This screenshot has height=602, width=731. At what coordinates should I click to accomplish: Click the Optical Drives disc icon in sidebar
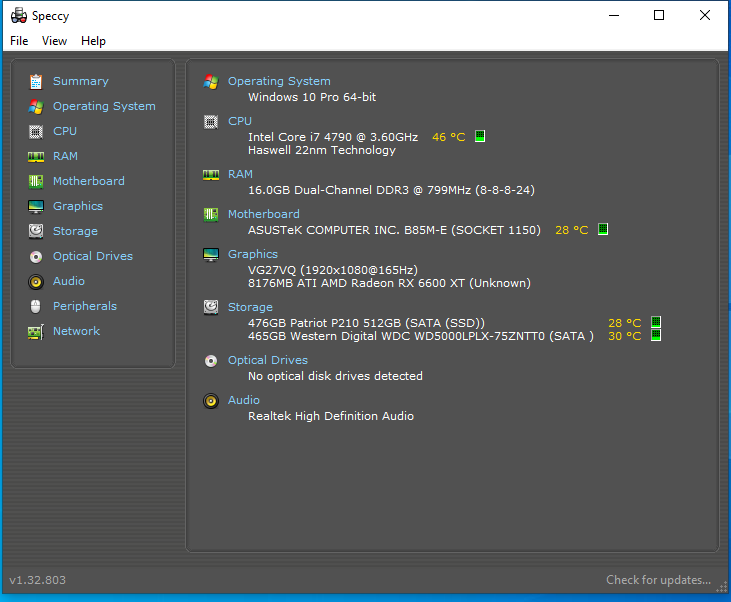[36, 256]
